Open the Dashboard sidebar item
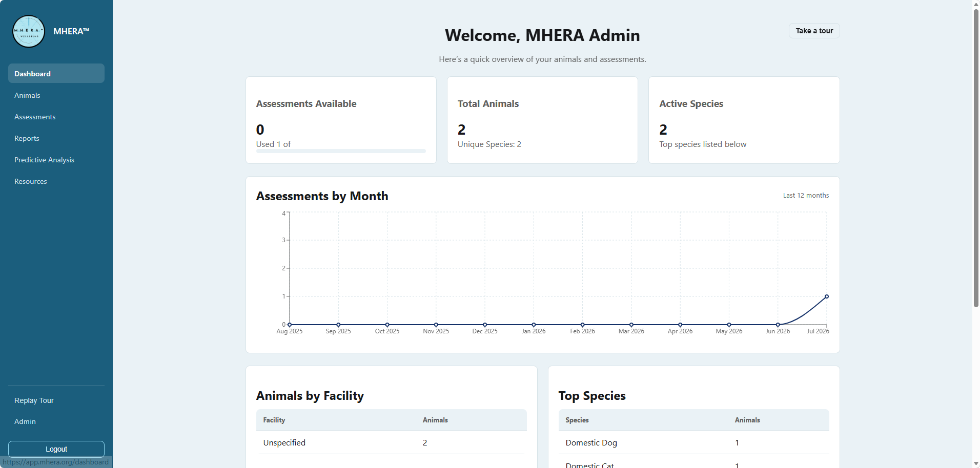Screen dimensions: 980x468 [56, 73]
